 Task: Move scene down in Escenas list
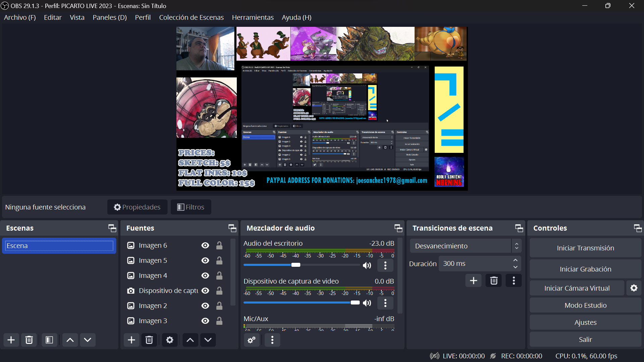88,340
